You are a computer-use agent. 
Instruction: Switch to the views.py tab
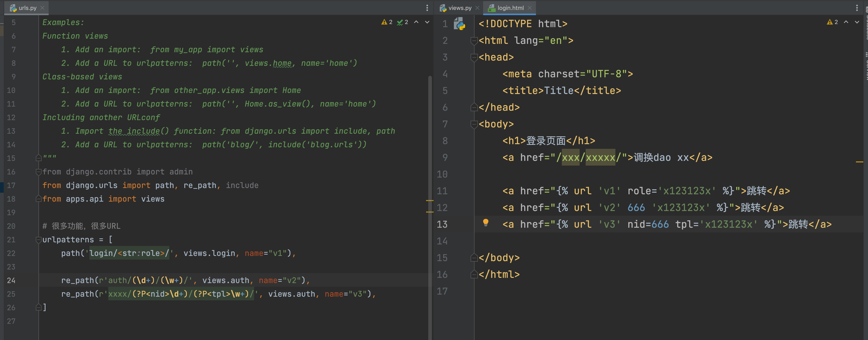(x=460, y=8)
